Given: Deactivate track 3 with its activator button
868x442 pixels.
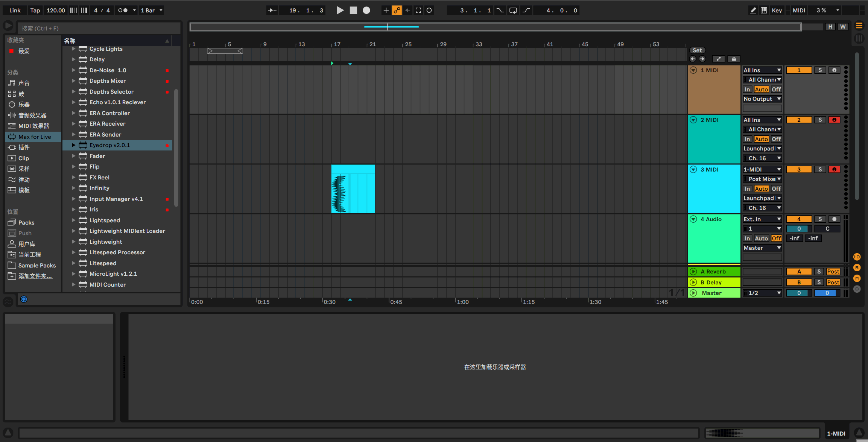Looking at the screenshot, I should coord(798,169).
